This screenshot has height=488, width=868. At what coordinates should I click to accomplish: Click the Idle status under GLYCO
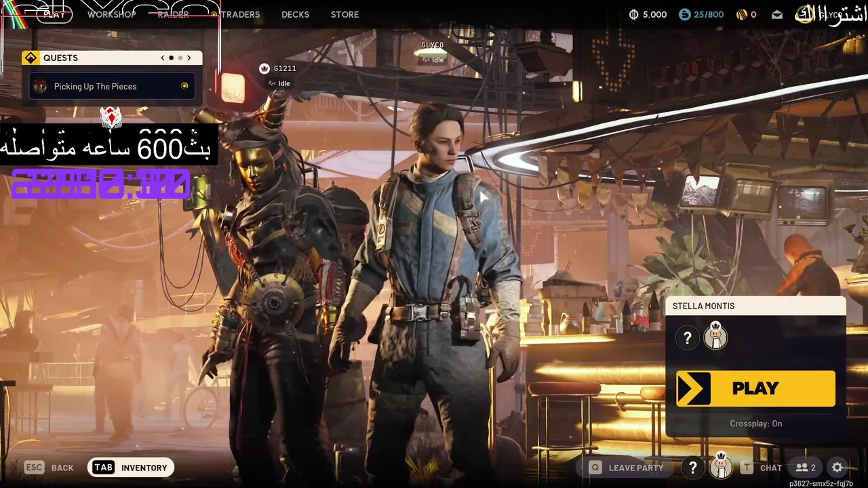[x=433, y=60]
